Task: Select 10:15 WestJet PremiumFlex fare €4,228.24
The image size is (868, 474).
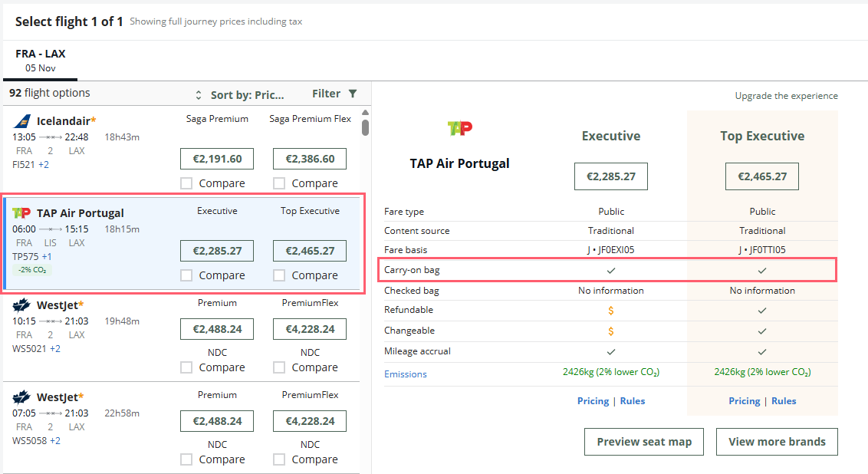Action: click(310, 329)
